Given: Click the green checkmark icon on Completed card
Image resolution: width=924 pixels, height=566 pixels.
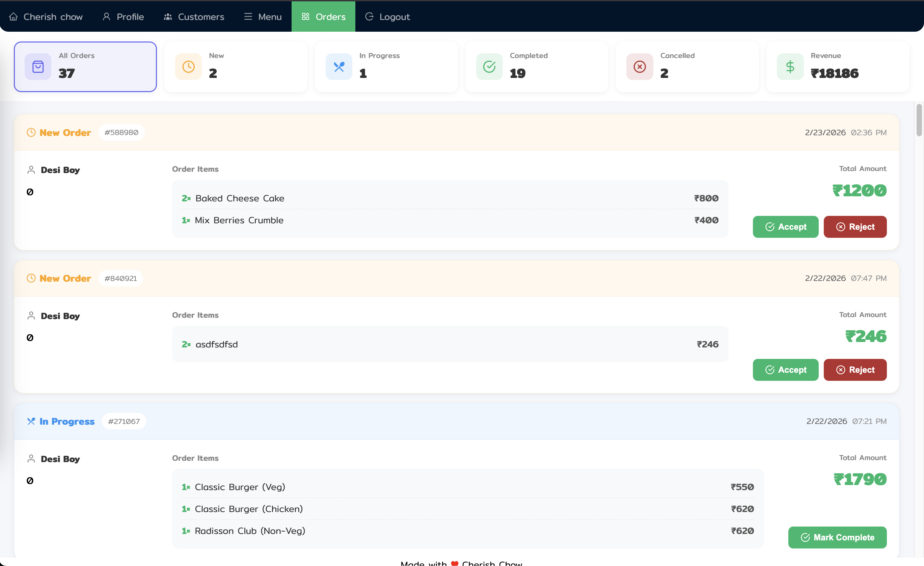Looking at the screenshot, I should (489, 66).
